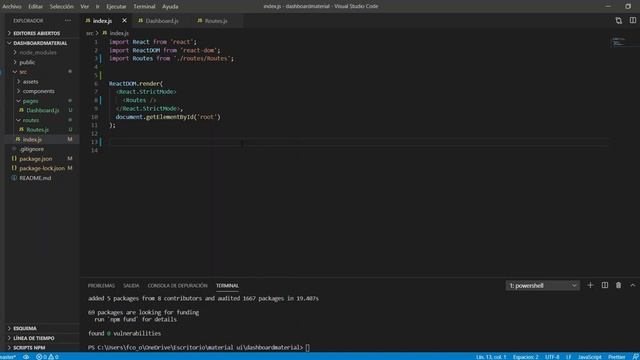Add a new terminal with plus icon
Image resolution: width=640 pixels, height=360 pixels.
[x=590, y=285]
